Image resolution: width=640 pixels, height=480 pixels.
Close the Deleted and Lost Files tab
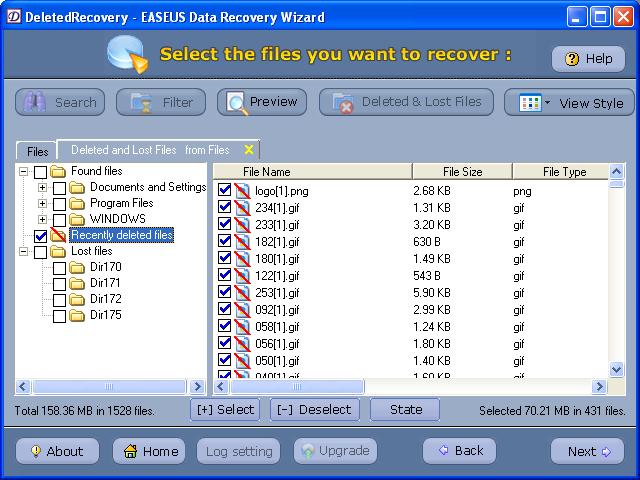coord(249,150)
